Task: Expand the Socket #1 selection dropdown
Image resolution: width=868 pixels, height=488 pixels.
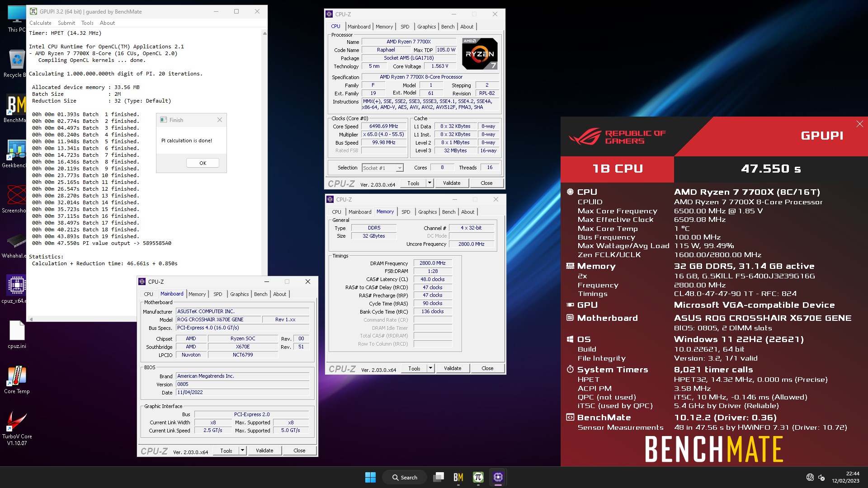Action: 400,168
